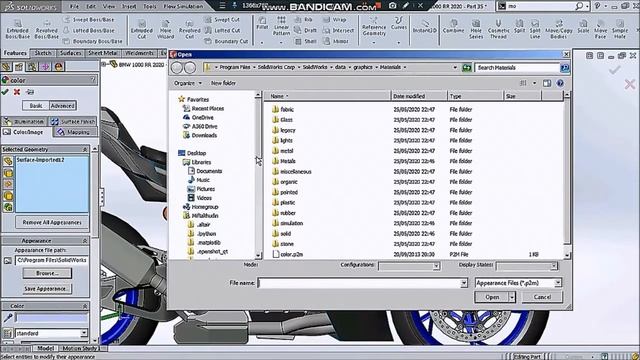Screen dimensions: 640x360
Task: Select the Hole Series tool
Action: click(x=476, y=29)
